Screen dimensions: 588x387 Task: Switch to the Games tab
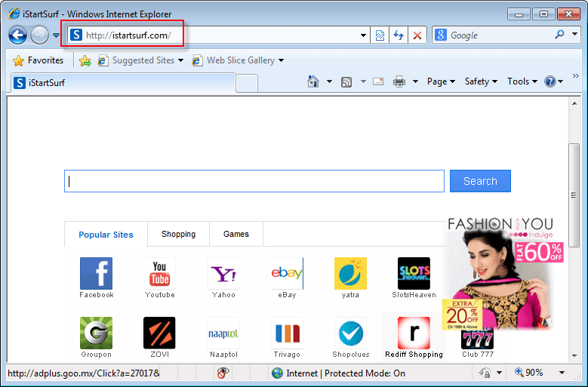pyautogui.click(x=236, y=234)
